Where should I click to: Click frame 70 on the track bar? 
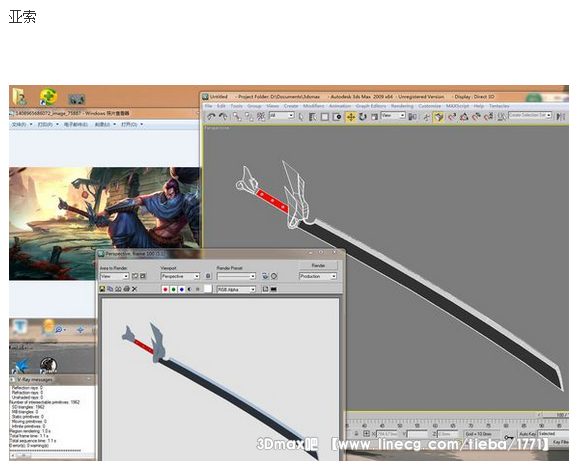pos(470,425)
